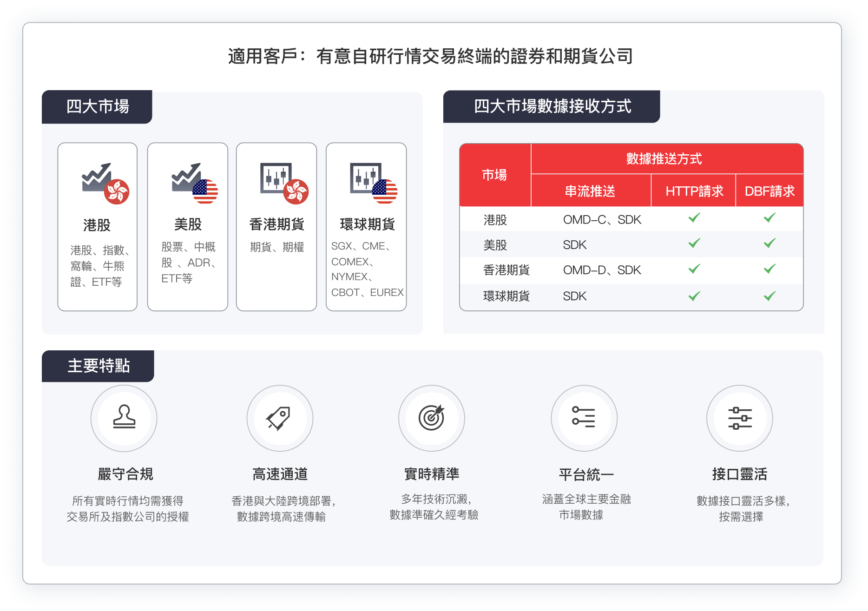Toggle the DBF請求 checkmark for 美股
This screenshot has height=611, width=868.
pyautogui.click(x=769, y=244)
